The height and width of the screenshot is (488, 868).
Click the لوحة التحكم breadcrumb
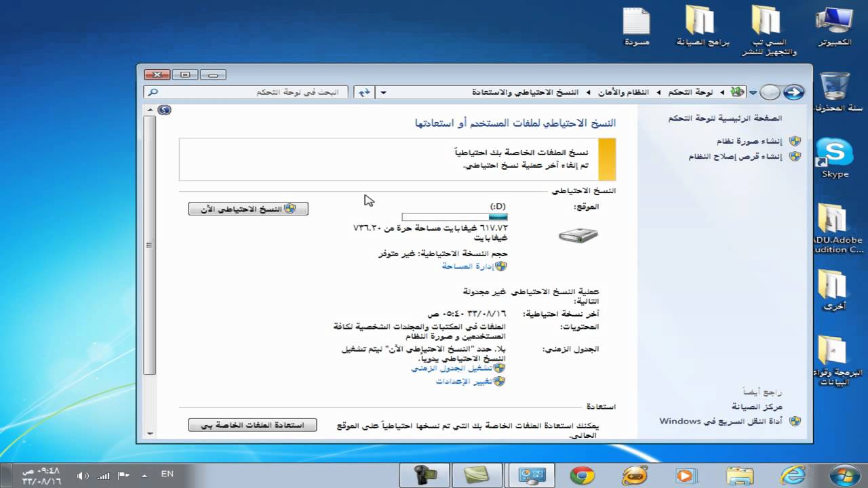[690, 92]
